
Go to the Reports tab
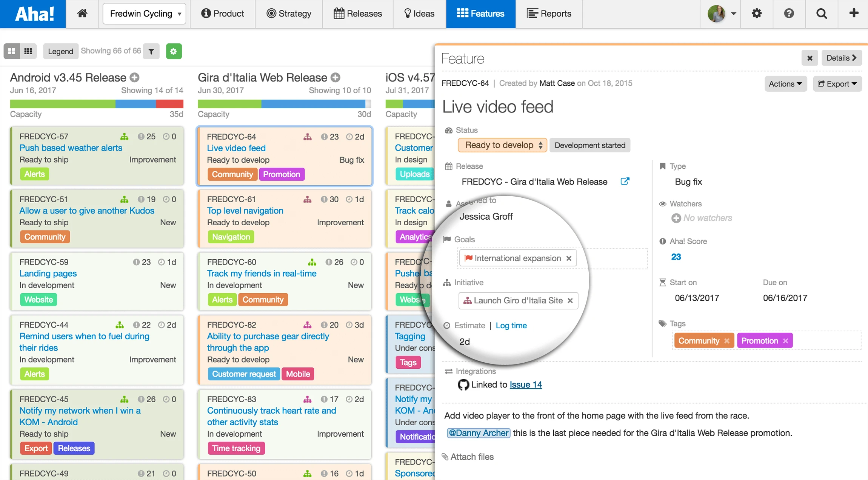pos(549,14)
